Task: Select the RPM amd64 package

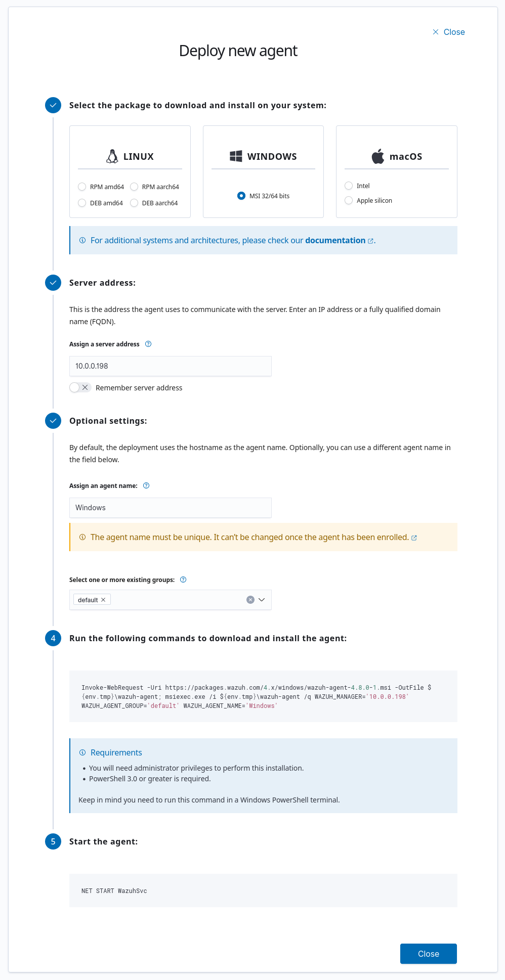Action: [x=82, y=187]
